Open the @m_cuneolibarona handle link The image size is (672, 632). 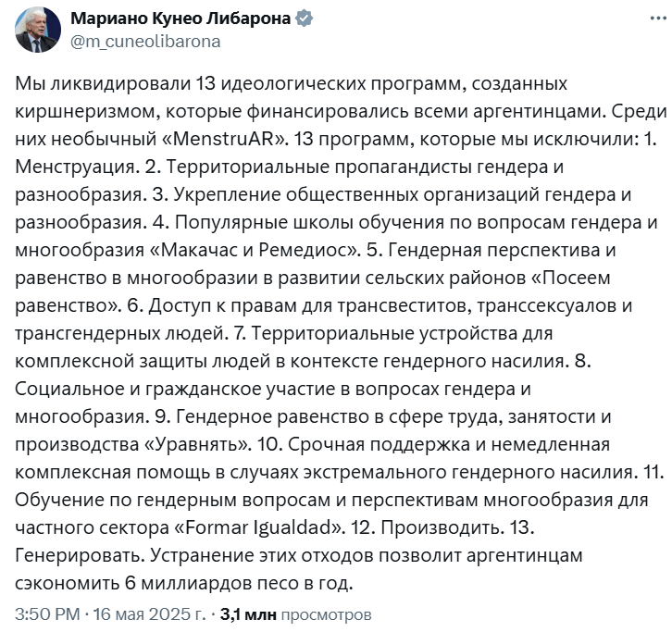coord(145,42)
